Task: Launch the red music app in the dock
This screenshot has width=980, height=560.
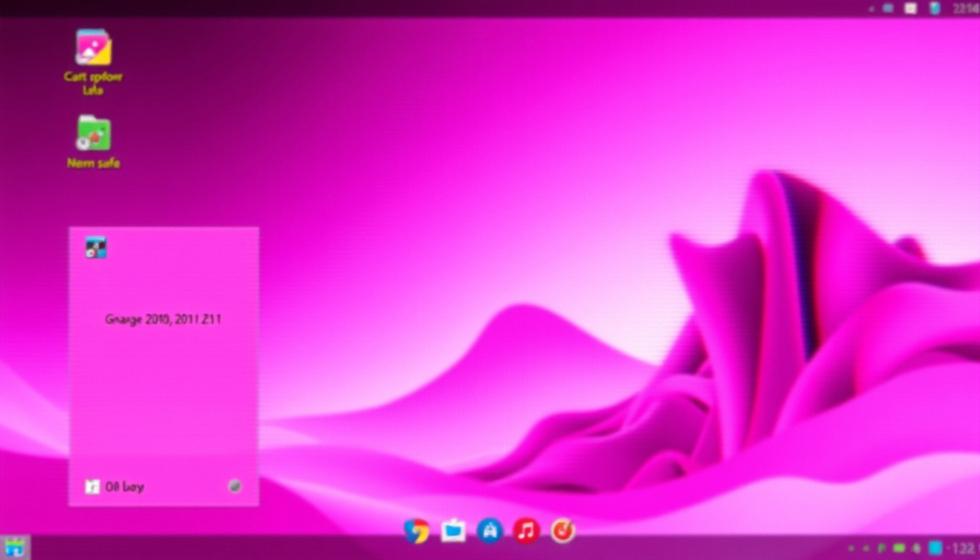Action: 526,531
